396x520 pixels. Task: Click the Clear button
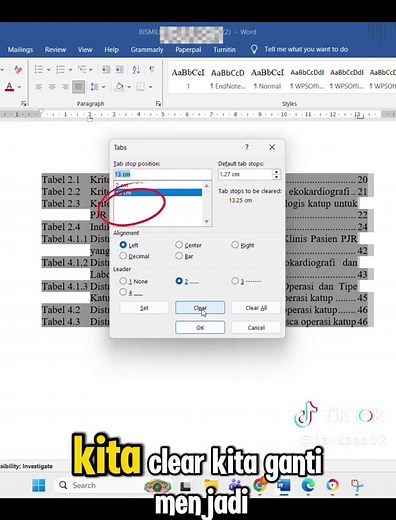click(x=200, y=308)
